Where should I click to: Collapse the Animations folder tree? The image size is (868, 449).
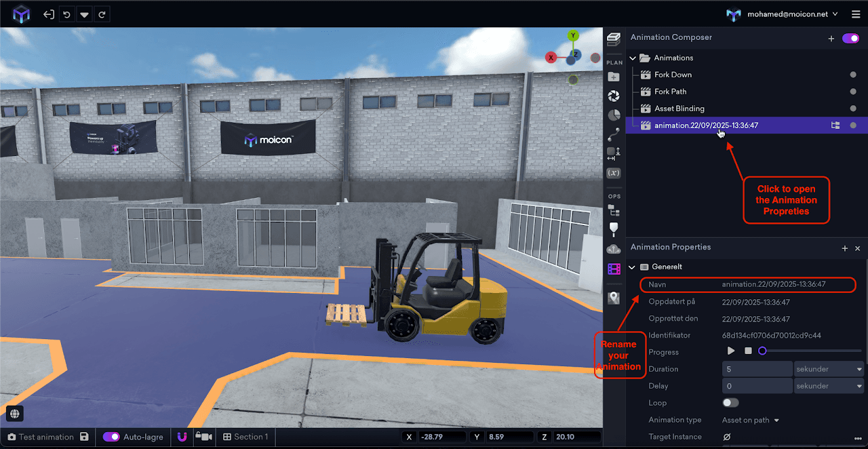[633, 58]
